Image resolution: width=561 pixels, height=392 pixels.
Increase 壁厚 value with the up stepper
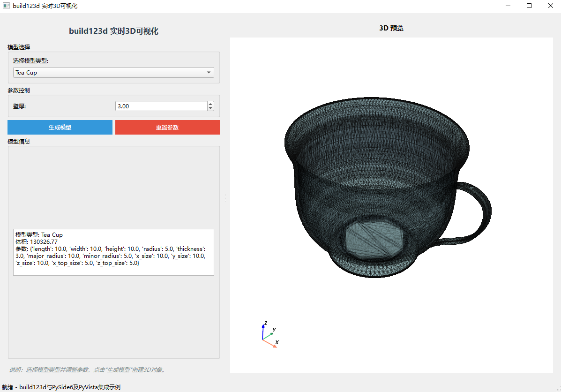tap(210, 103)
